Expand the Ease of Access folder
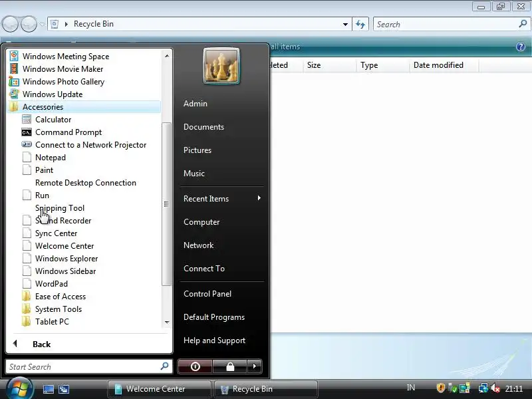Screen dimensions: 532x399 click(x=61, y=296)
